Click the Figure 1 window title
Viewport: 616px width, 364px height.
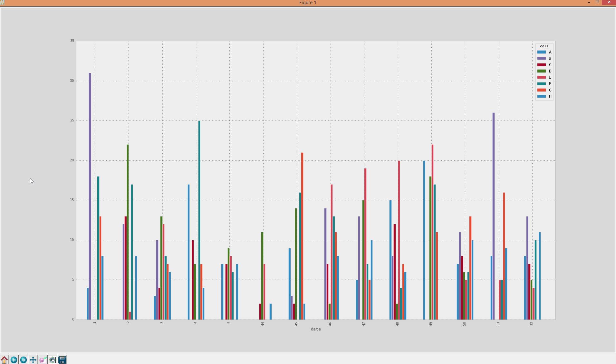[x=308, y=3]
